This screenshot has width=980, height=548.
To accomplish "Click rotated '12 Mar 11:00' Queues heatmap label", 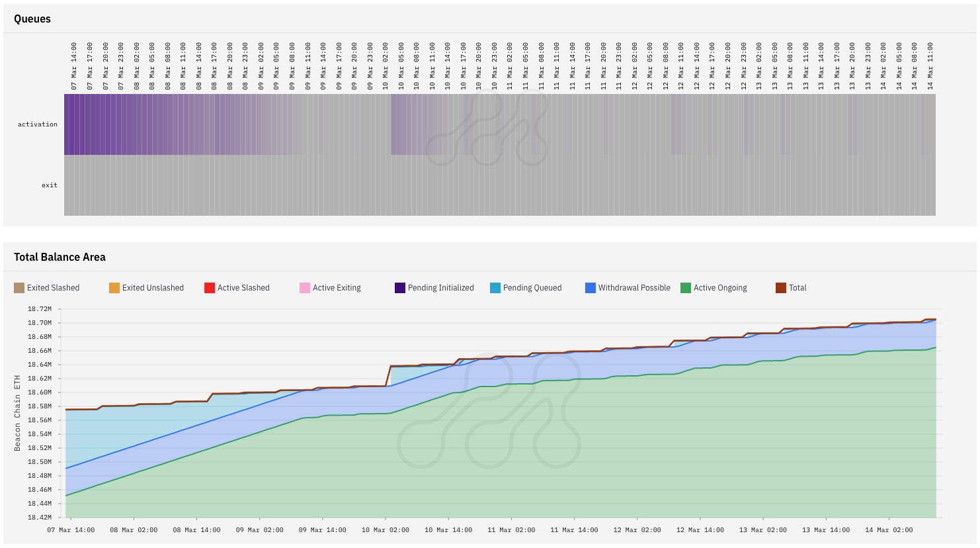I will 681,66.
